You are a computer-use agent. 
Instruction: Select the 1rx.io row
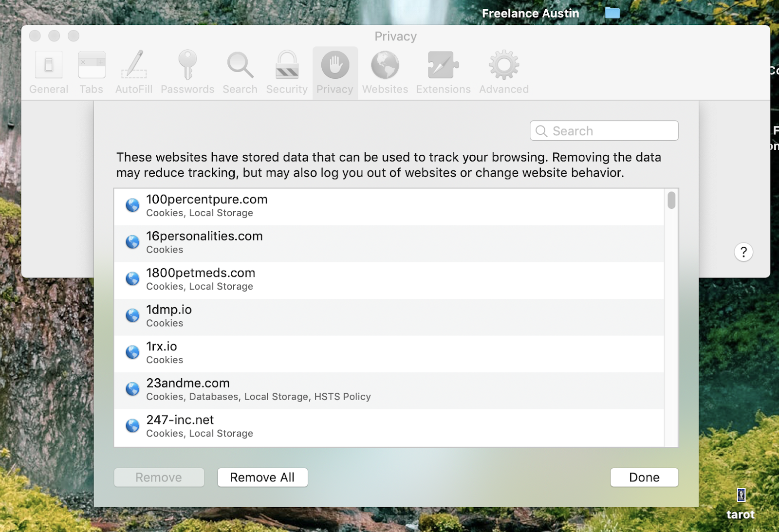(x=389, y=354)
